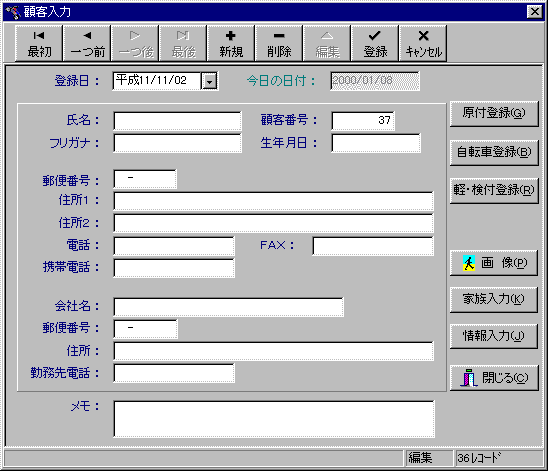Open 自転車登録(B) registration
This screenshot has width=548, height=471.
(x=494, y=152)
